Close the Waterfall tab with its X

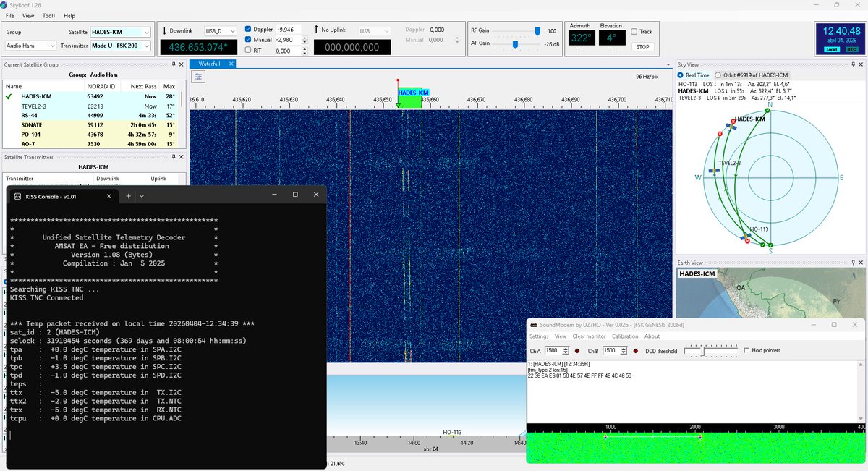231,64
